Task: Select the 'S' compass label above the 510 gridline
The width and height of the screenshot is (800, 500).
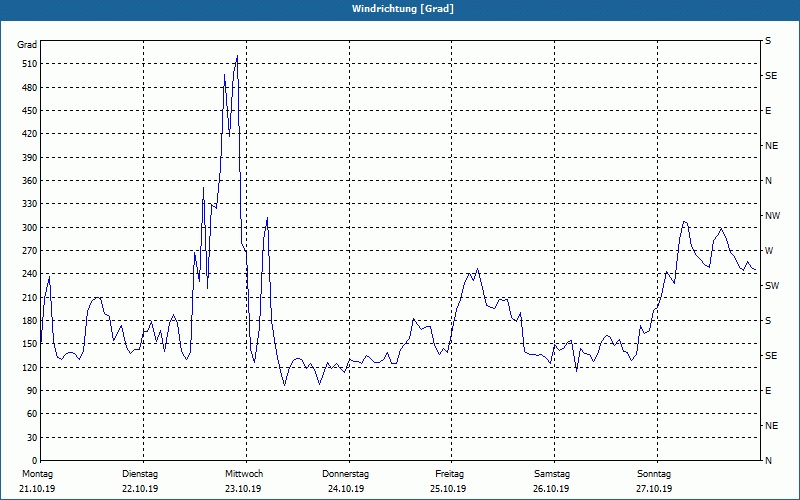Action: click(x=768, y=41)
